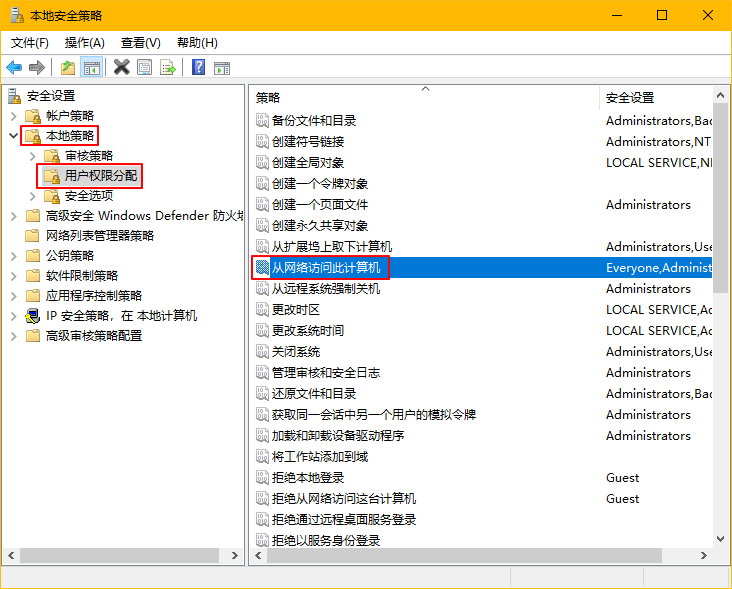Screen dimensions: 732x589
Task: Toggle the show/hide action pane icon
Action: coord(222,68)
